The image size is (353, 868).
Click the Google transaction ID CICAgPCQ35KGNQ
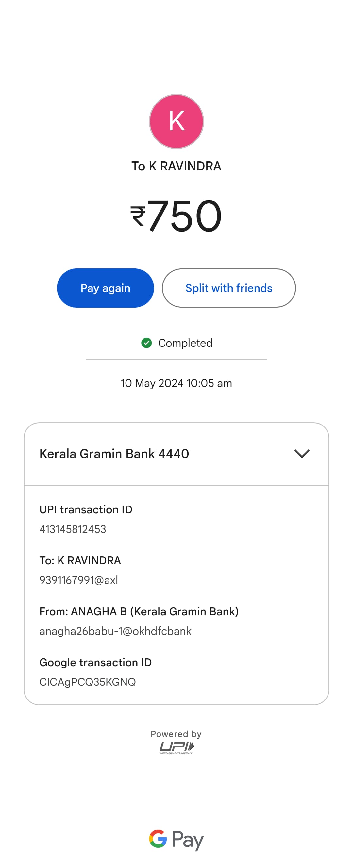tap(87, 682)
